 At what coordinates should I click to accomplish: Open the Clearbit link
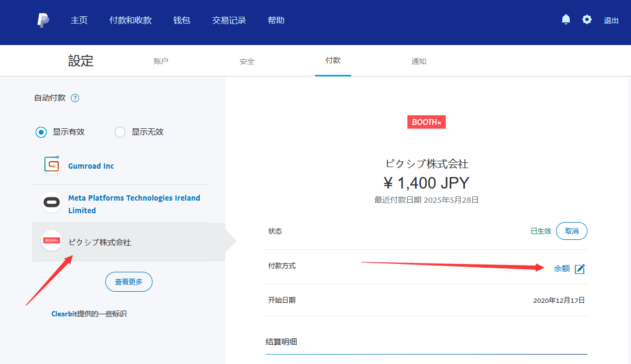coord(64,314)
